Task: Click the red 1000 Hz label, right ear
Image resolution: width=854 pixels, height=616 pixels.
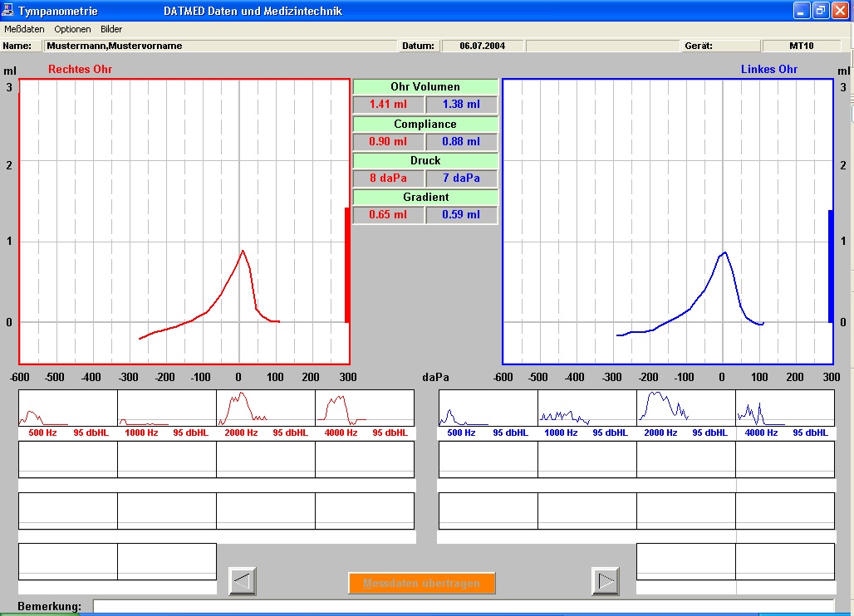Action: pyautogui.click(x=141, y=433)
